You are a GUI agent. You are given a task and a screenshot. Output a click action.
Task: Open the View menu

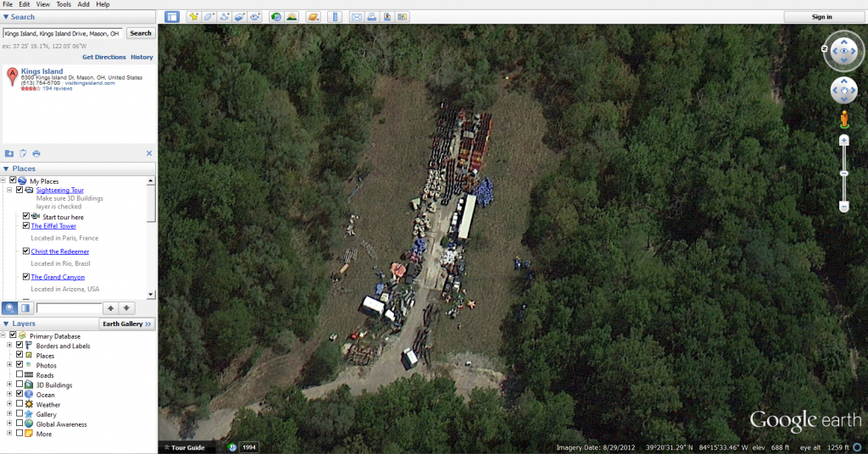tap(43, 4)
